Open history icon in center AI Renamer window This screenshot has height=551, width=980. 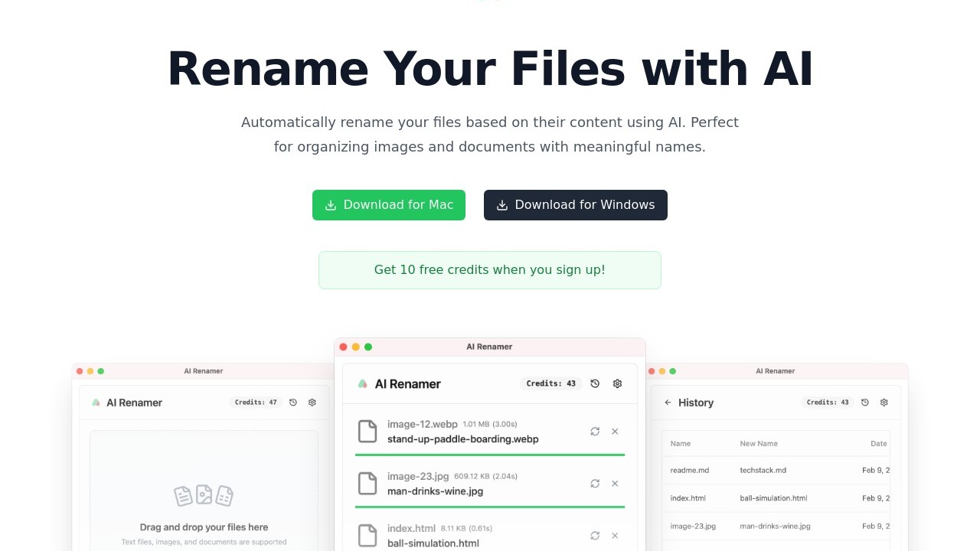click(x=595, y=383)
